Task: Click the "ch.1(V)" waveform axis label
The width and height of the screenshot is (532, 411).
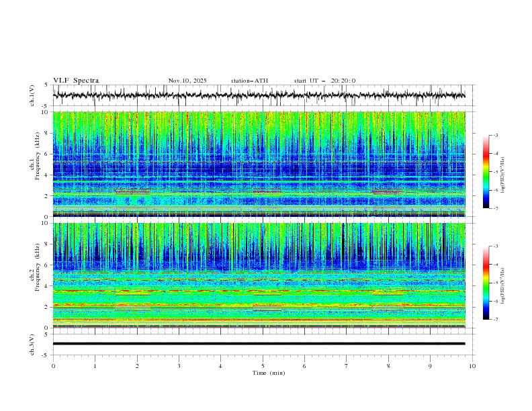Action: [x=32, y=95]
